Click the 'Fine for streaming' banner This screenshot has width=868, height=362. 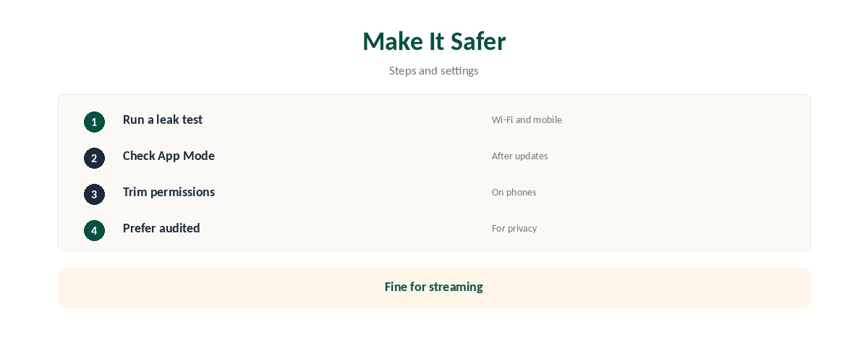click(x=434, y=287)
